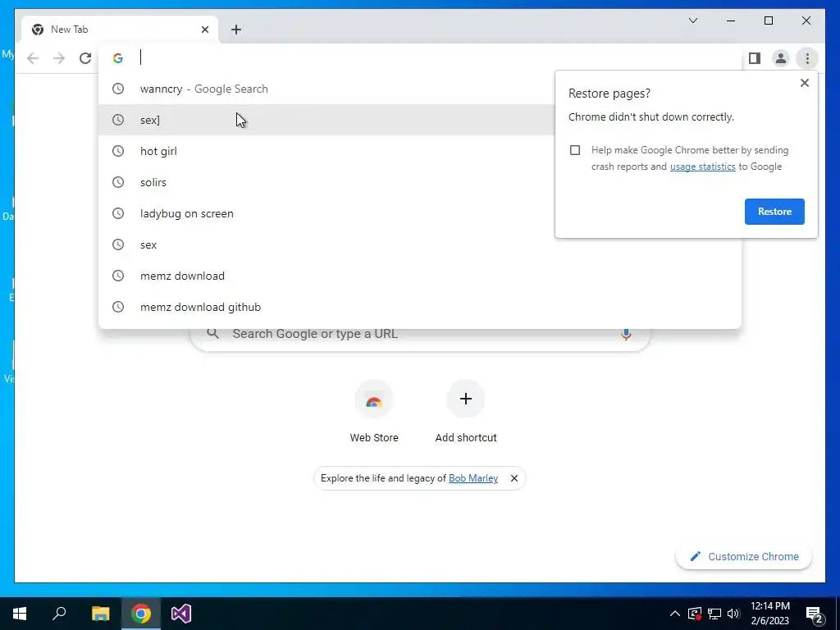This screenshot has width=840, height=630.
Task: Click the search magnifier icon in page searchbox
Action: tap(212, 334)
